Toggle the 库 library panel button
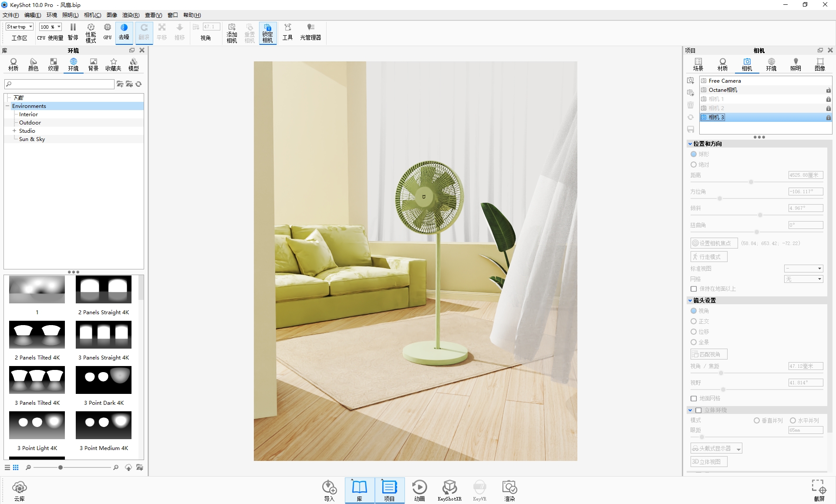Screen dimensions: 836x504 pyautogui.click(x=359, y=491)
